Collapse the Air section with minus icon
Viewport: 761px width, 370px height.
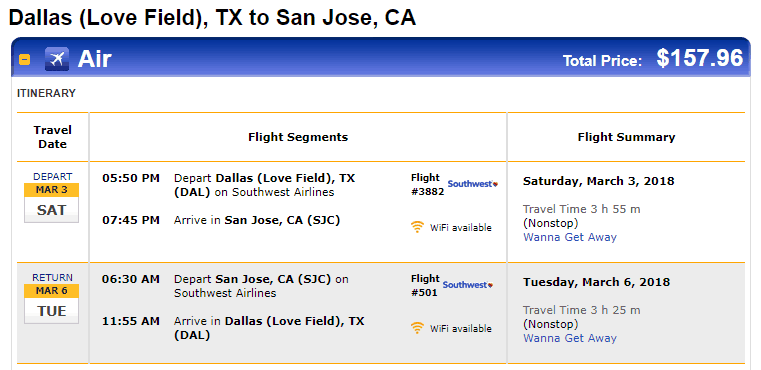click(24, 60)
